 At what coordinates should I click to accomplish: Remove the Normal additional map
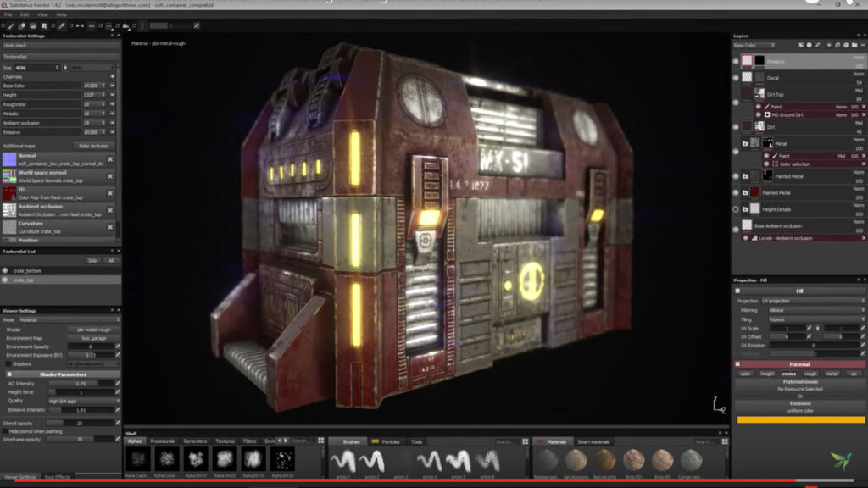coord(110,159)
